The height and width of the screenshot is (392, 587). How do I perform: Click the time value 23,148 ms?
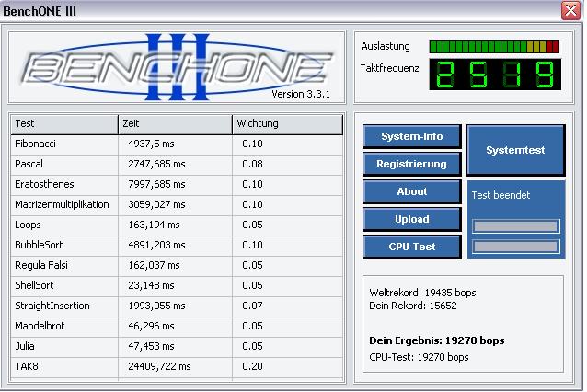151,285
